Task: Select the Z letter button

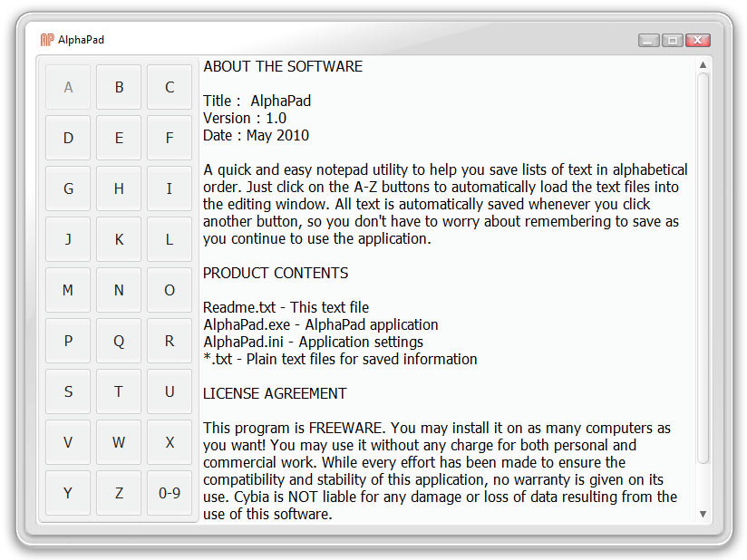Action: (x=119, y=494)
